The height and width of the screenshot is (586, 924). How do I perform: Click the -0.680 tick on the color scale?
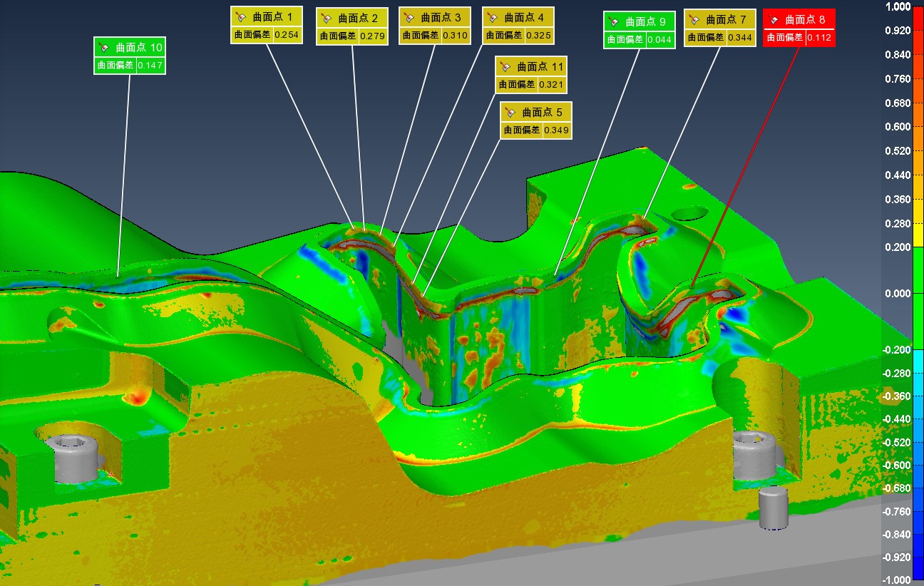898,488
